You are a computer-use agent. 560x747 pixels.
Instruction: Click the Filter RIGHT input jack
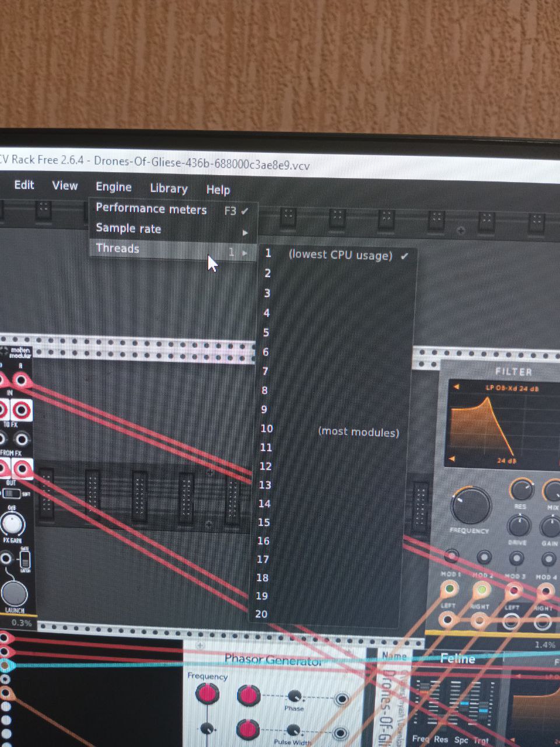point(480,620)
